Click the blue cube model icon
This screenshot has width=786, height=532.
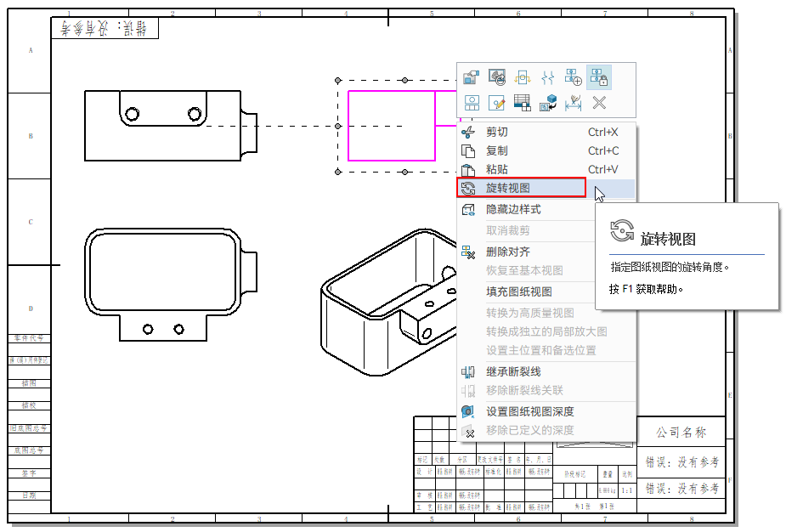coord(548,103)
